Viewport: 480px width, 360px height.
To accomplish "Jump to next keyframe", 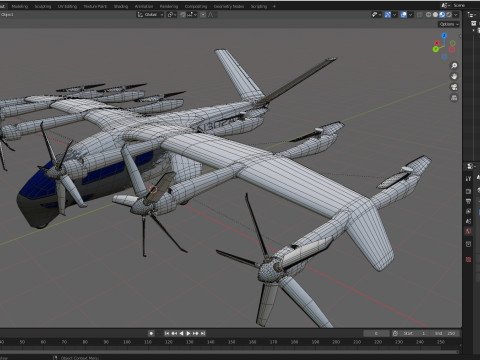I will click(196, 333).
